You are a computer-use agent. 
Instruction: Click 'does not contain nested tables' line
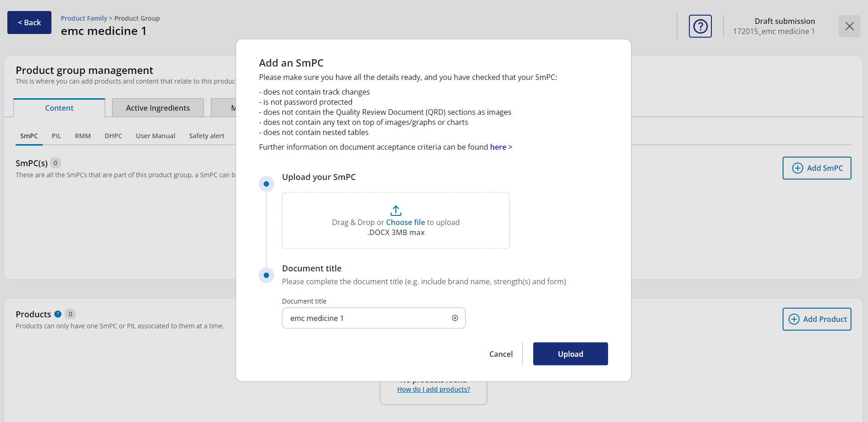click(314, 132)
